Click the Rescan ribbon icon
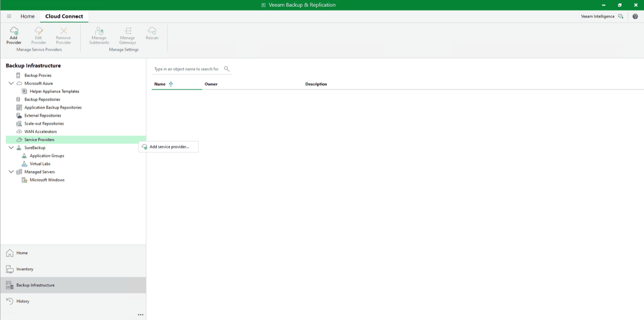The height and width of the screenshot is (320, 644). point(152,31)
